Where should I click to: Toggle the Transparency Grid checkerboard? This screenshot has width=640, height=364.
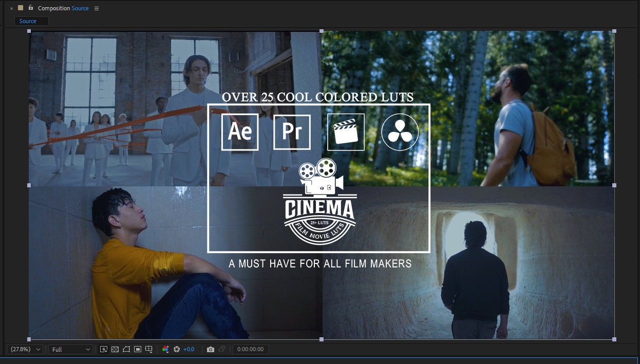pos(116,349)
